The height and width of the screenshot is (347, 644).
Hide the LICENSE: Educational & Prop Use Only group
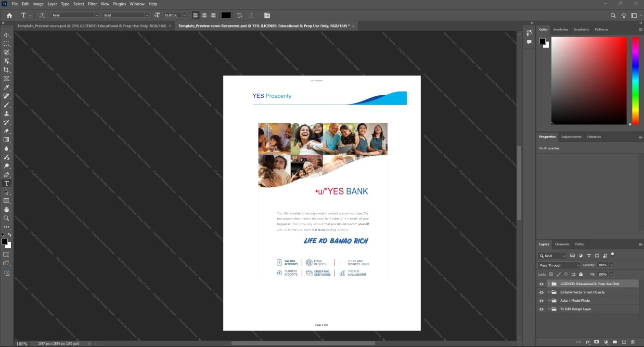click(541, 284)
